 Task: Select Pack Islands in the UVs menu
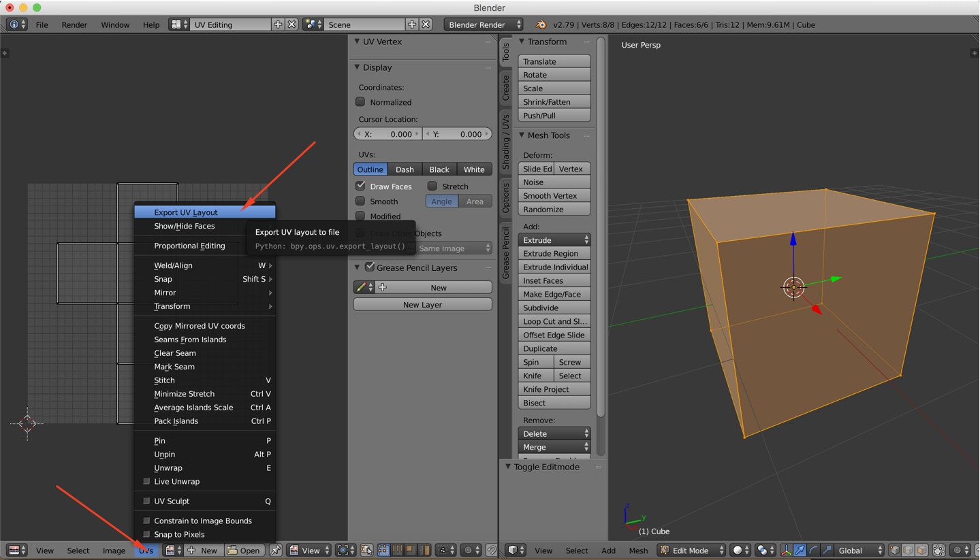pos(205,421)
